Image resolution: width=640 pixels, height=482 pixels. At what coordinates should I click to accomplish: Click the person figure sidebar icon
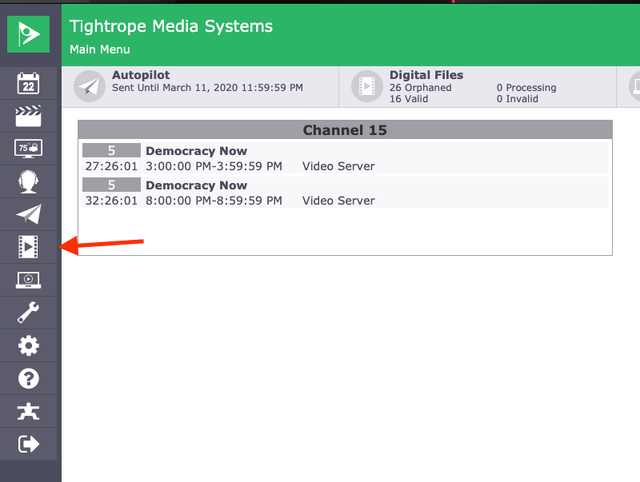28,411
